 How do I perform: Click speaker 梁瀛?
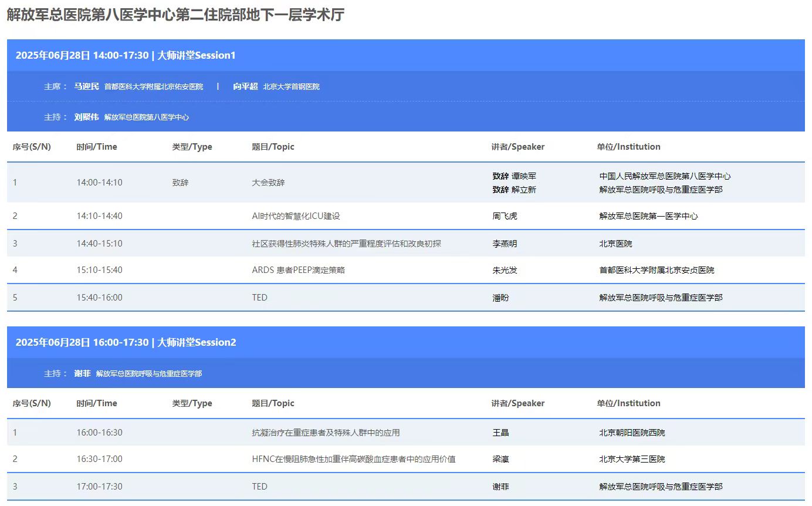pos(500,459)
